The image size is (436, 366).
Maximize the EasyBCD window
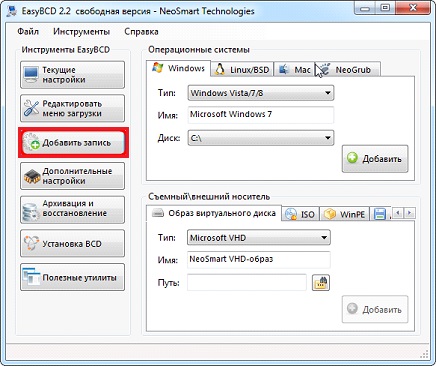point(385,8)
